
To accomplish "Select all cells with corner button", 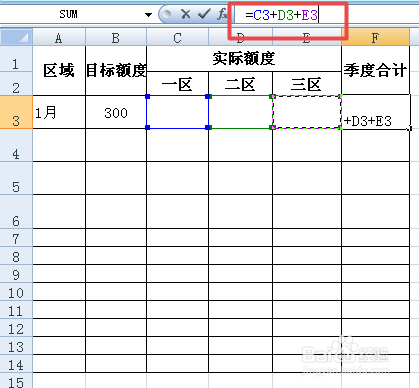I will click(16, 37).
